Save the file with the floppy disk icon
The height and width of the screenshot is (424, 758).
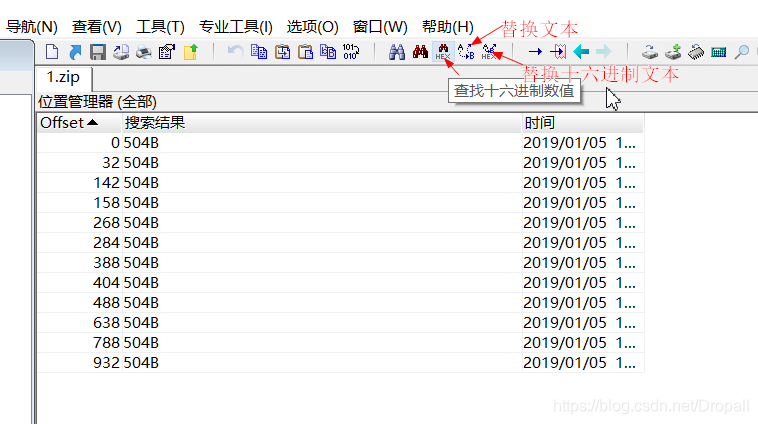[x=98, y=51]
